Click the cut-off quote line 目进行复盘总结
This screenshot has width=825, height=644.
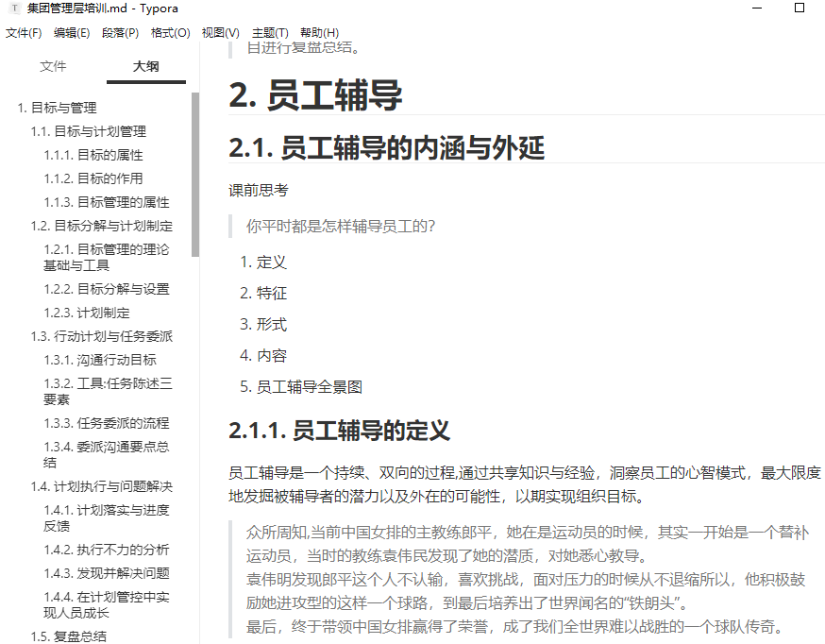pyautogui.click(x=304, y=48)
